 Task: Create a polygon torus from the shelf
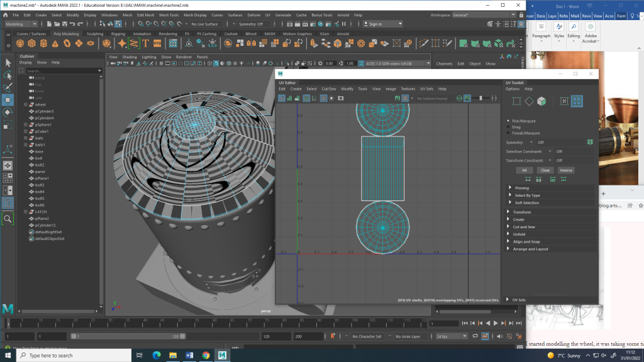point(67,43)
